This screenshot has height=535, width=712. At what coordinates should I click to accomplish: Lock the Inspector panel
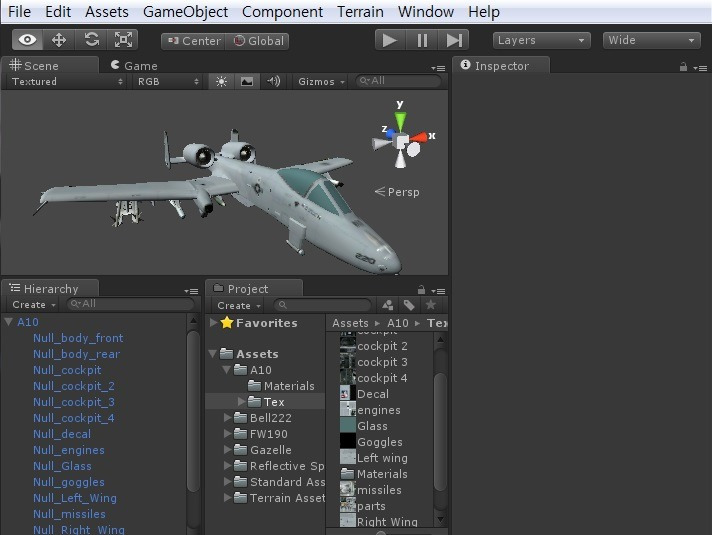click(x=683, y=67)
